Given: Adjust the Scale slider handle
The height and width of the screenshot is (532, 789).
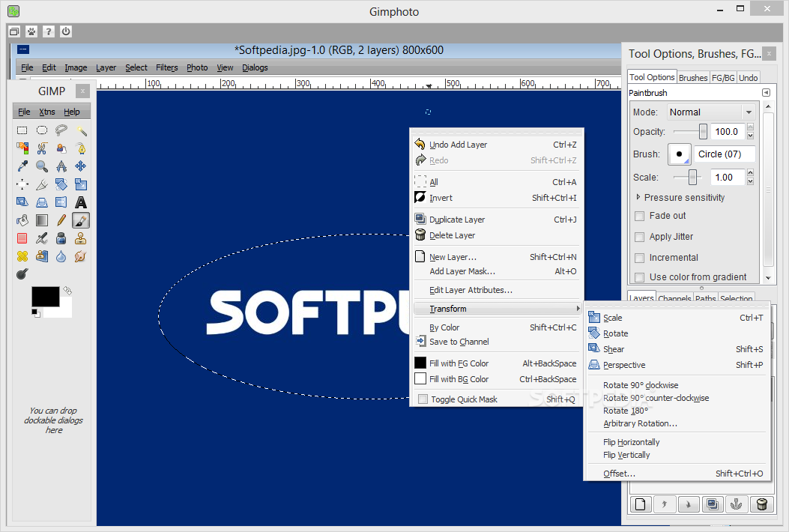Looking at the screenshot, I should pos(693,177).
